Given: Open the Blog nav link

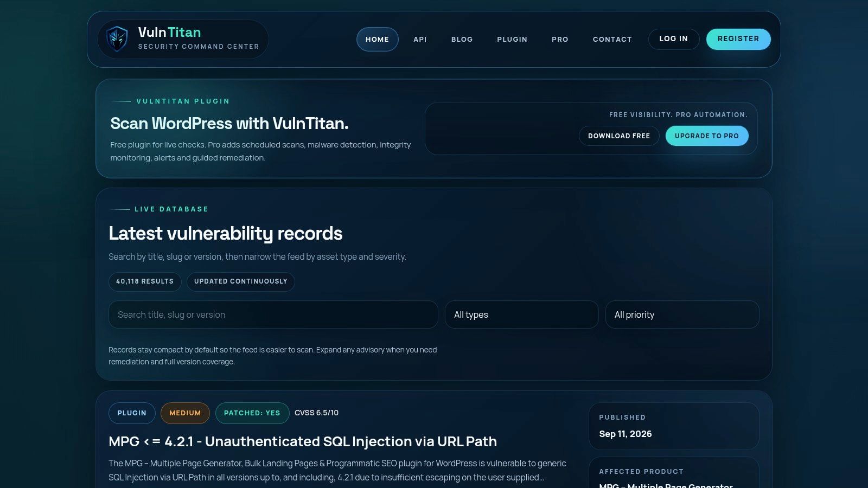Looking at the screenshot, I should click(462, 39).
